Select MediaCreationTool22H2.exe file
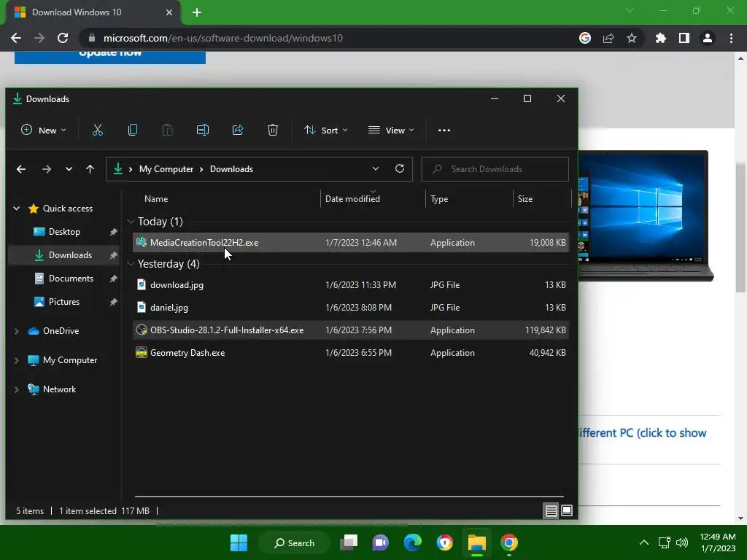The image size is (747, 560). pyautogui.click(x=351, y=242)
